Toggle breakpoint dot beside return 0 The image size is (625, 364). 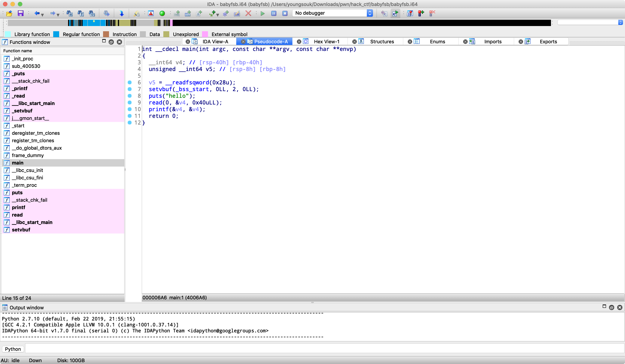coord(129,116)
